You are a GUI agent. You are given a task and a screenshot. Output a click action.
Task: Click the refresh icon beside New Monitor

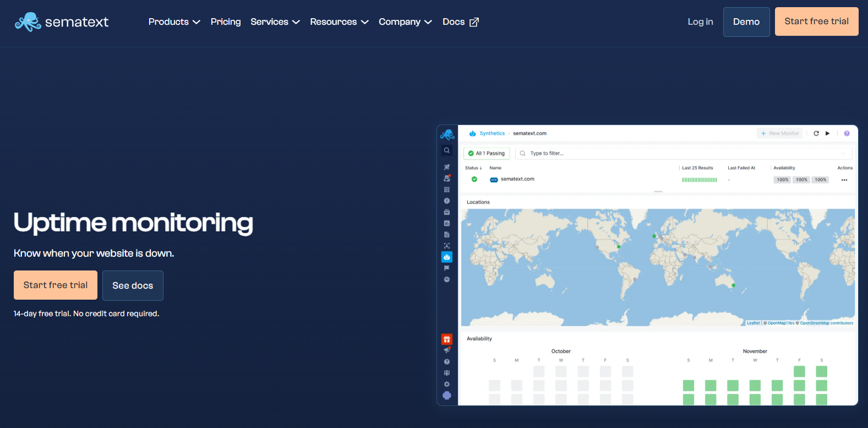tap(816, 134)
